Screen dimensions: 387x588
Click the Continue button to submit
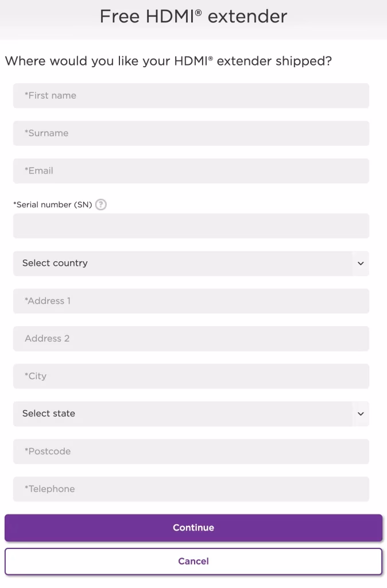(x=193, y=527)
